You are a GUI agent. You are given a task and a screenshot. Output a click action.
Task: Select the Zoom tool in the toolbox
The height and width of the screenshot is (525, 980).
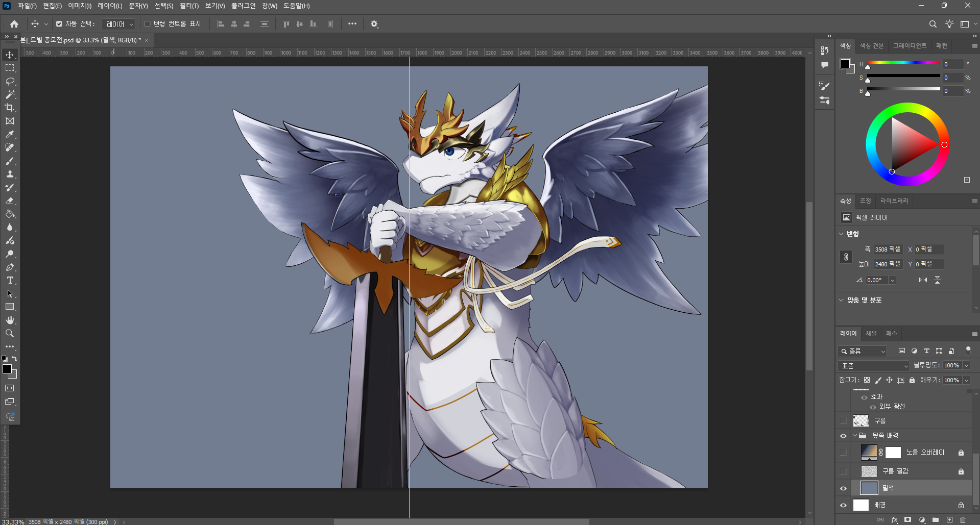[10, 333]
